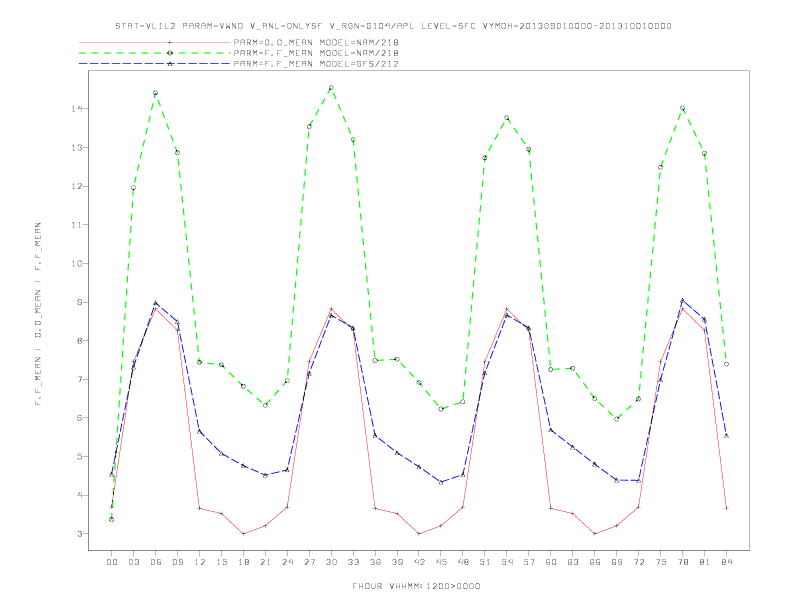Click x-axis tick label 81
The width and height of the screenshot is (792, 612).
pyautogui.click(x=705, y=562)
